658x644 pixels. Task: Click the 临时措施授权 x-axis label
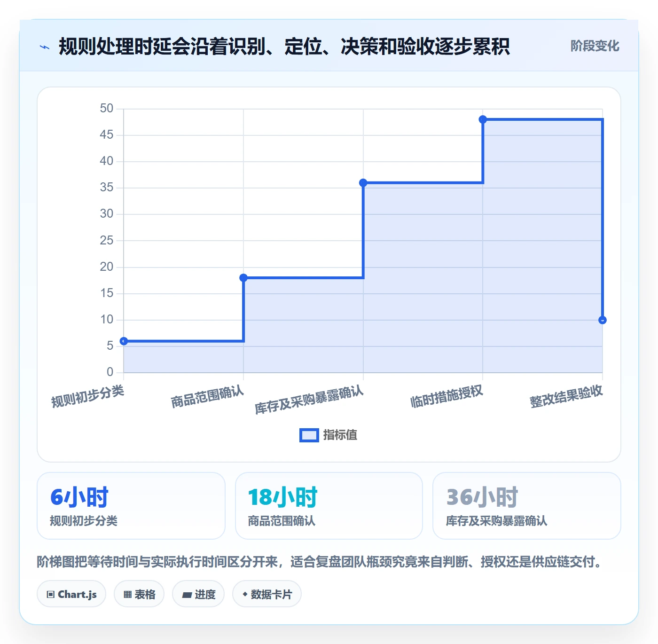446,396
